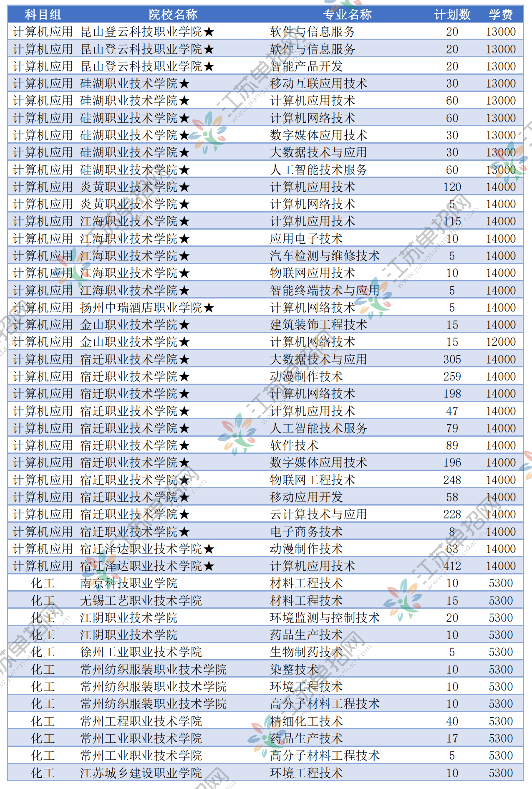
Task: Select plan count 8 in 电子商务技术 row
Action: tap(452, 532)
